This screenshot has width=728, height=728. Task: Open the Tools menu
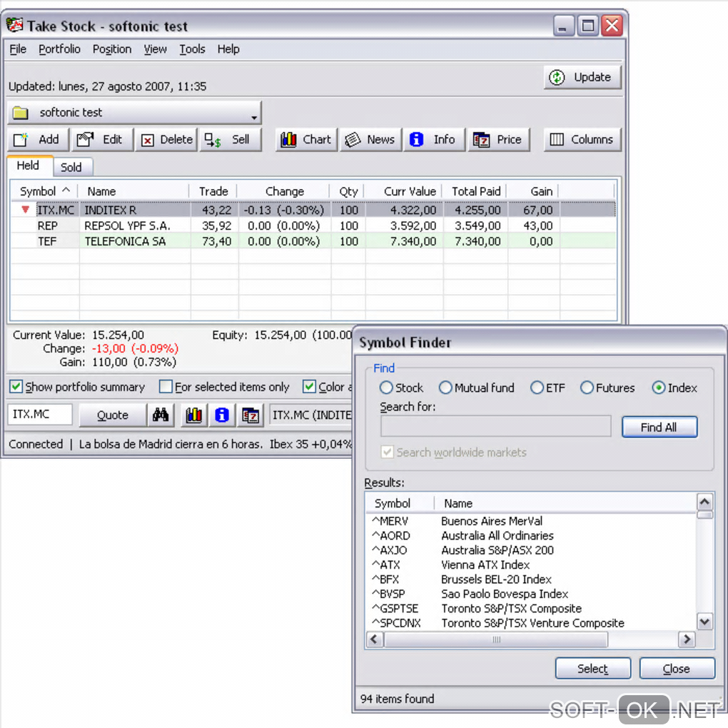click(x=192, y=49)
